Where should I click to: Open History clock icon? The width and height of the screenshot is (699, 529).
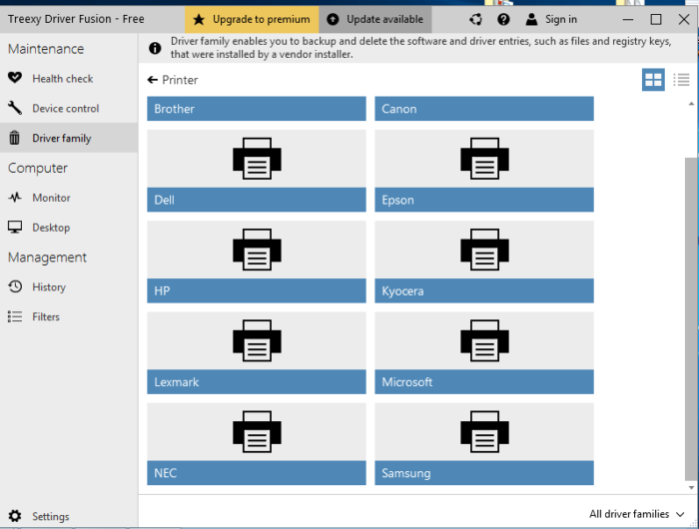tap(15, 287)
